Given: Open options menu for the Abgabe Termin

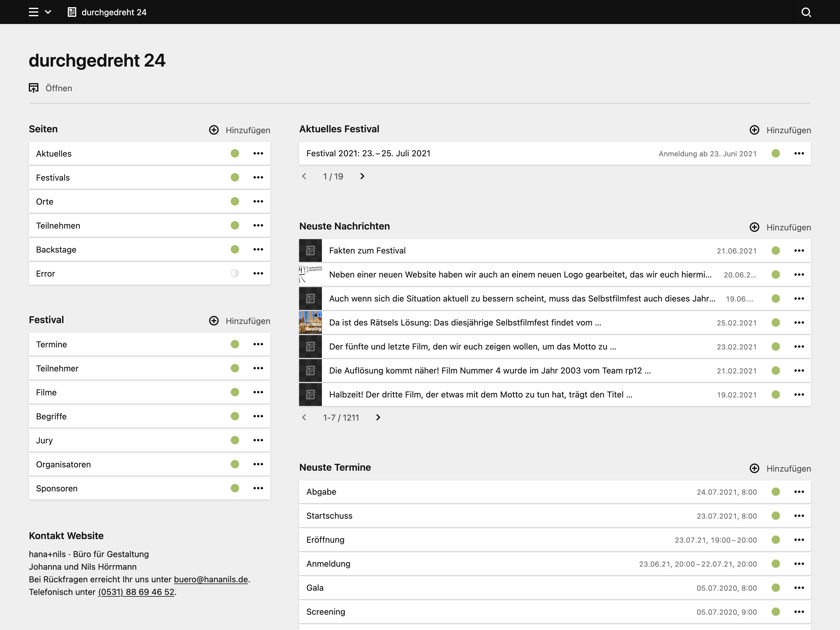Looking at the screenshot, I should point(799,492).
